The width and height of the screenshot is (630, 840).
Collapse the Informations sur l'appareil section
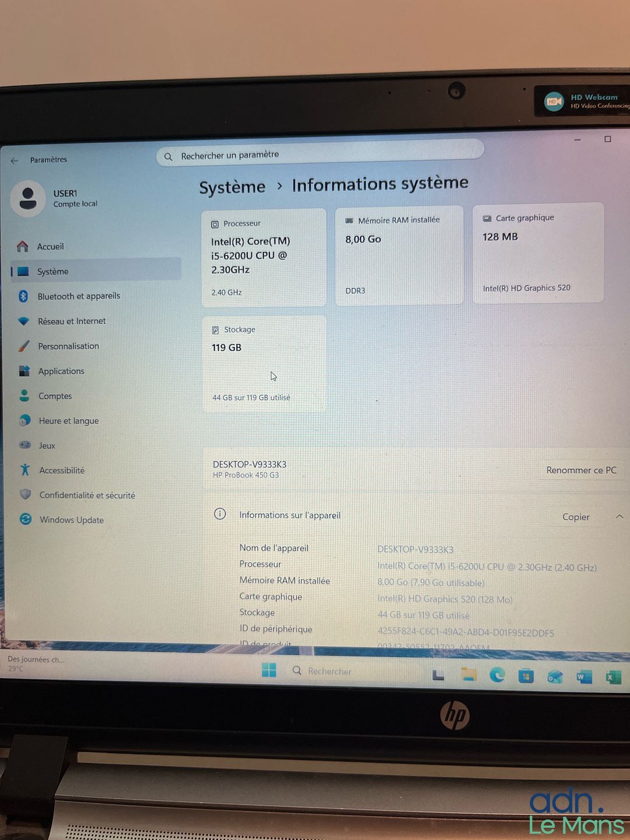[x=619, y=517]
